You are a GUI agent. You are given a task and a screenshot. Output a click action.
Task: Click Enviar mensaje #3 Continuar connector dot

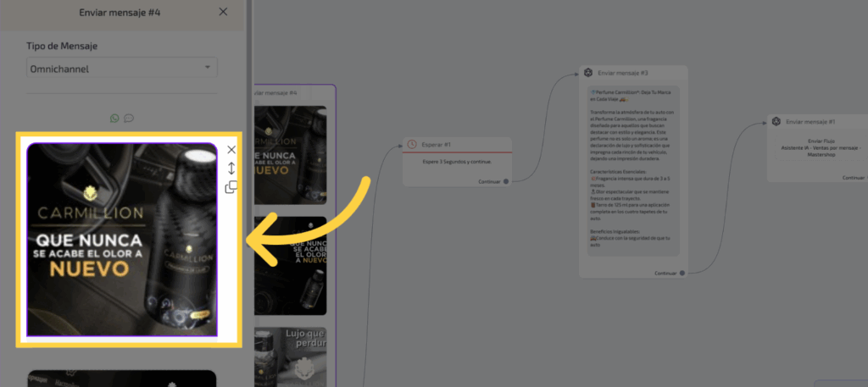682,273
